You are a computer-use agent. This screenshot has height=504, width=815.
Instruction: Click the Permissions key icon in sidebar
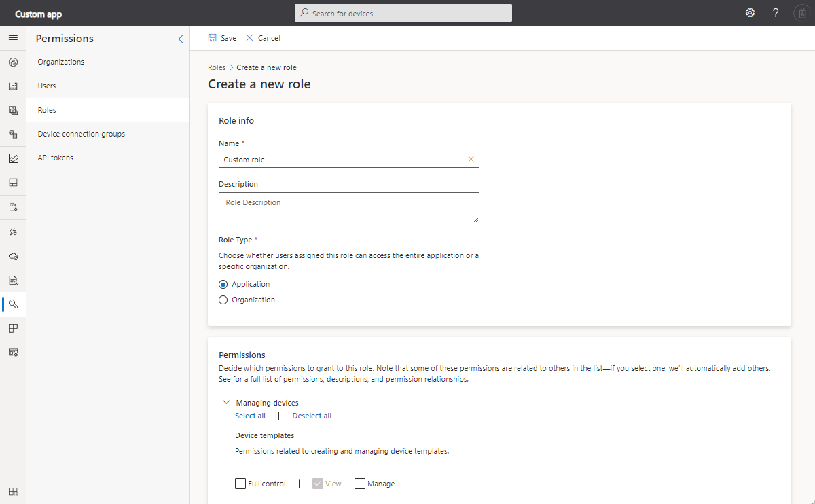[13, 304]
